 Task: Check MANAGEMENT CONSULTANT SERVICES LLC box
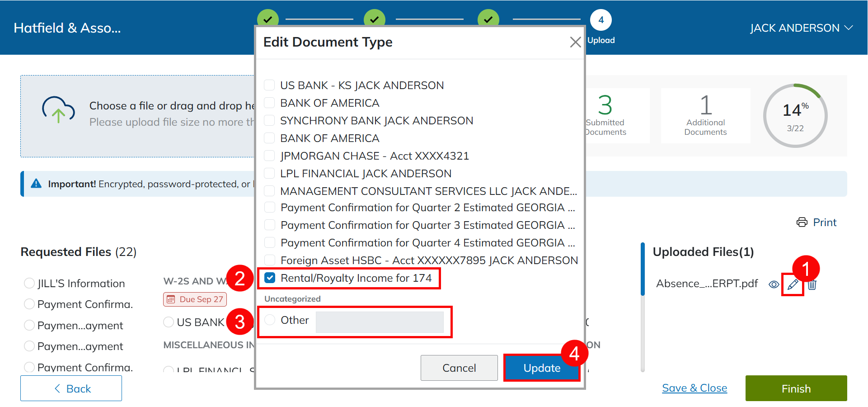(269, 191)
